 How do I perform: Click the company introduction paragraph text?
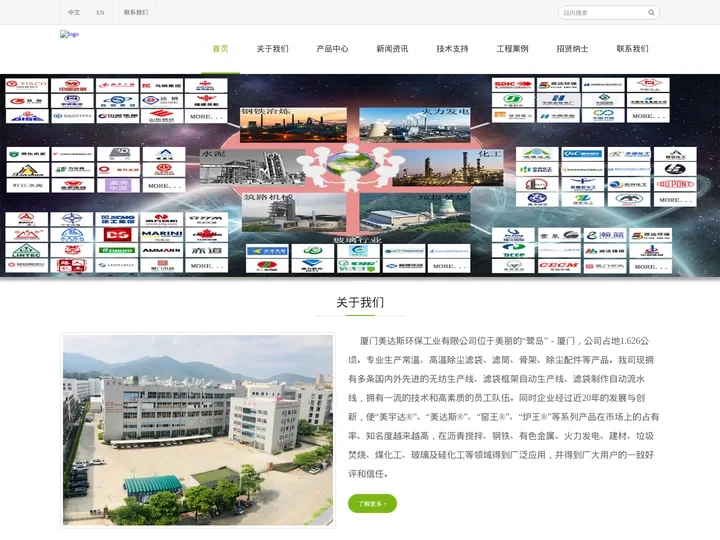[503, 407]
